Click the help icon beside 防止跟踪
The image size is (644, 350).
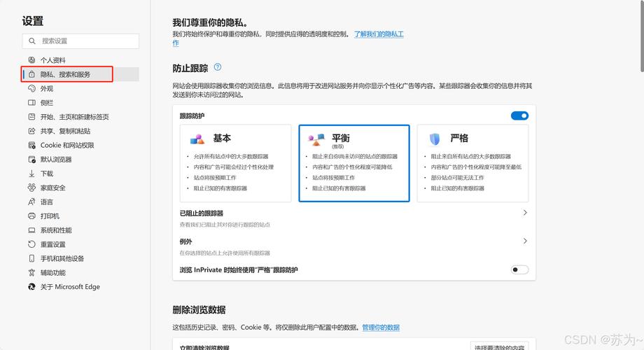pyautogui.click(x=218, y=67)
